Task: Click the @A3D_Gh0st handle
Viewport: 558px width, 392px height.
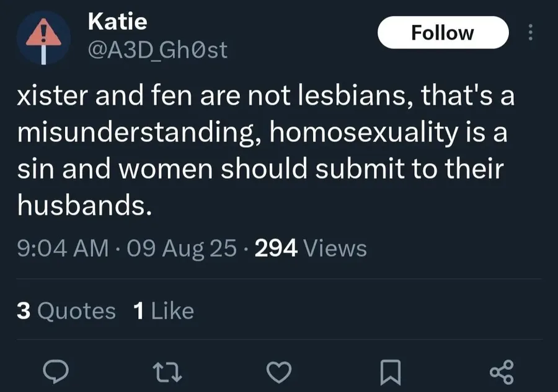Action: 157,50
